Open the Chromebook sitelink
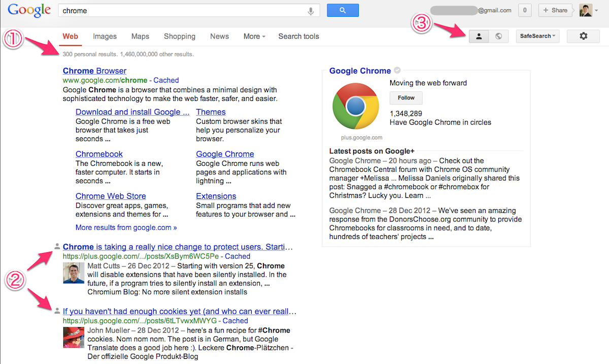Screen dimensions: 609x364 click(99, 154)
